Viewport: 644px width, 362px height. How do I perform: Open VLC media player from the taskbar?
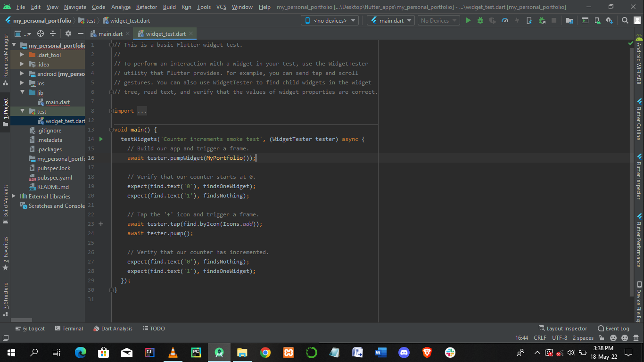173,352
